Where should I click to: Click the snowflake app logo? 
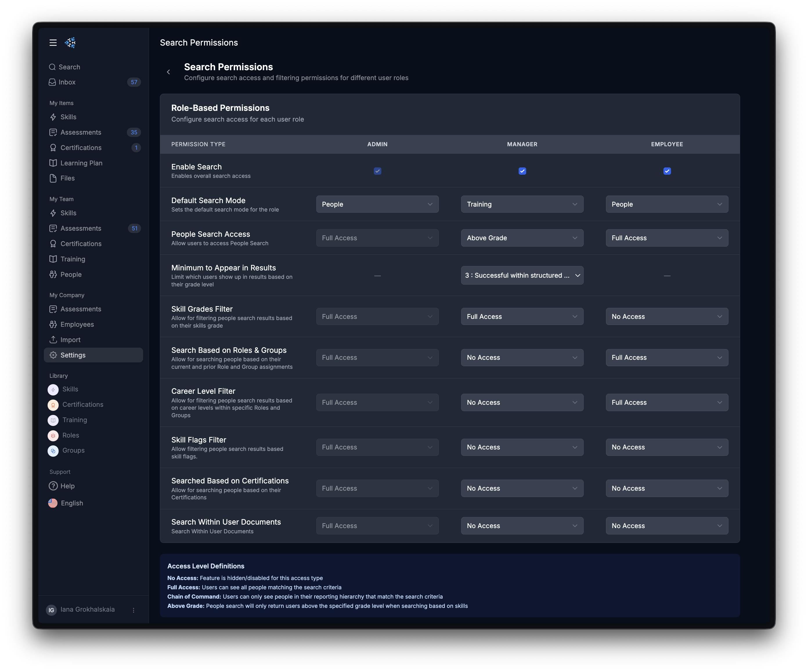coord(70,43)
